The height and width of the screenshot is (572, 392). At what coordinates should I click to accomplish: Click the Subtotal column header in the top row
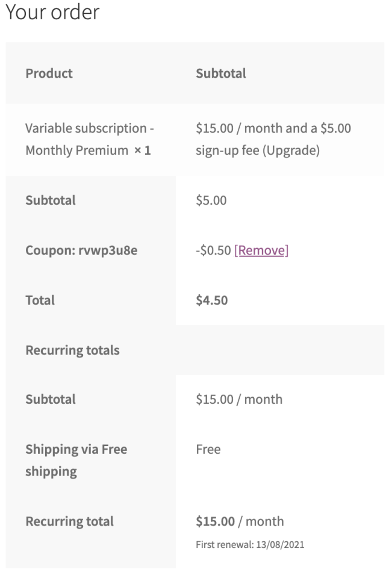click(221, 74)
